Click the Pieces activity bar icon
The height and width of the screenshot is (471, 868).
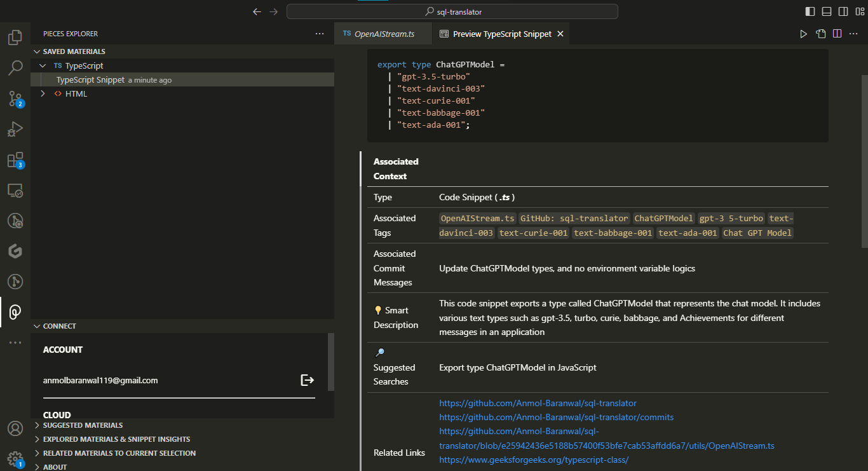point(15,311)
